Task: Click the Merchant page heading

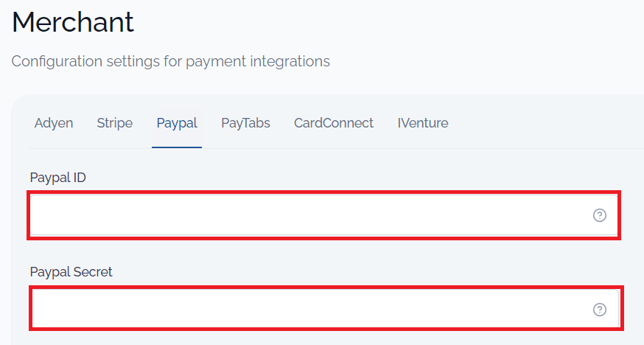Action: 73,22
